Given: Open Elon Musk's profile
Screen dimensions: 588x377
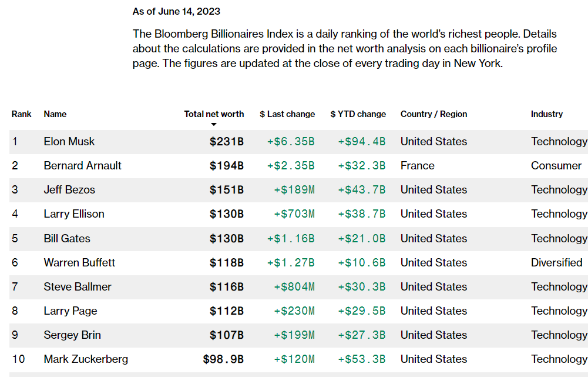Looking at the screenshot, I should (x=69, y=142).
